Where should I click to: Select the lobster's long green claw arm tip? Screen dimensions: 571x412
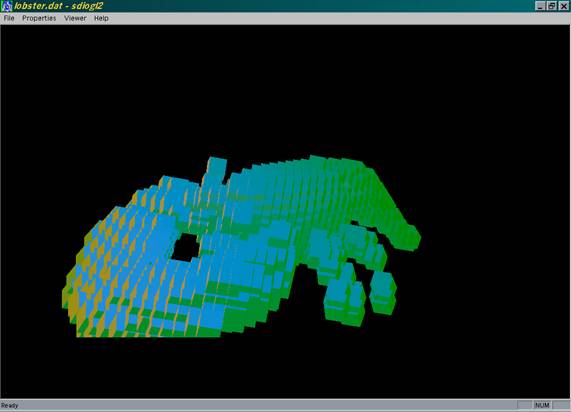(407, 238)
